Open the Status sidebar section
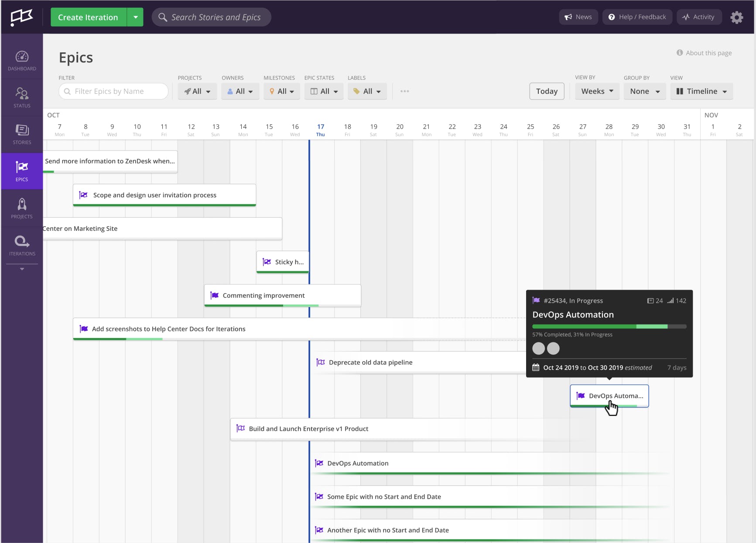 22,98
